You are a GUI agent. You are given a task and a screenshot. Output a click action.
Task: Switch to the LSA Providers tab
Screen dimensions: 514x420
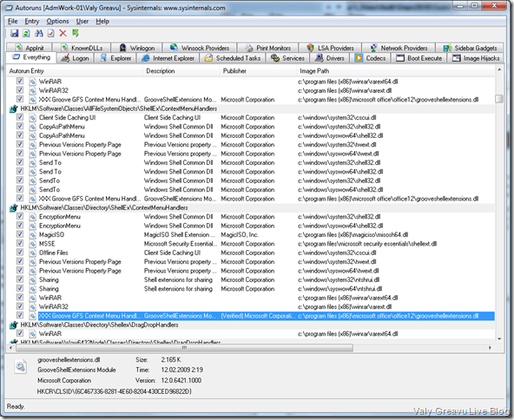330,48
